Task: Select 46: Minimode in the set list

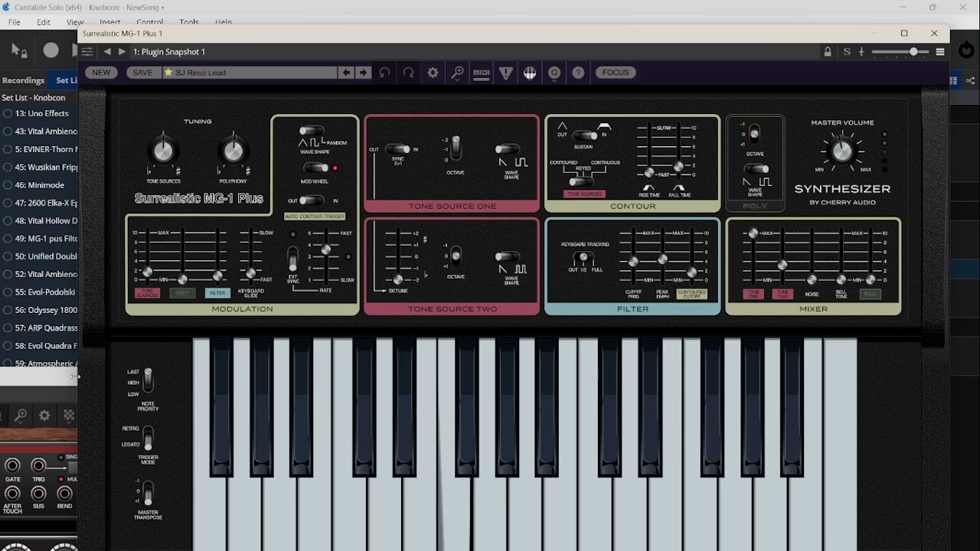Action: click(x=39, y=184)
